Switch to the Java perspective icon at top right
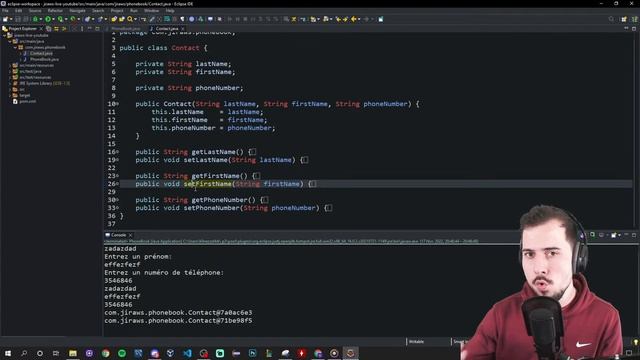The height and width of the screenshot is (360, 640). click(x=635, y=19)
